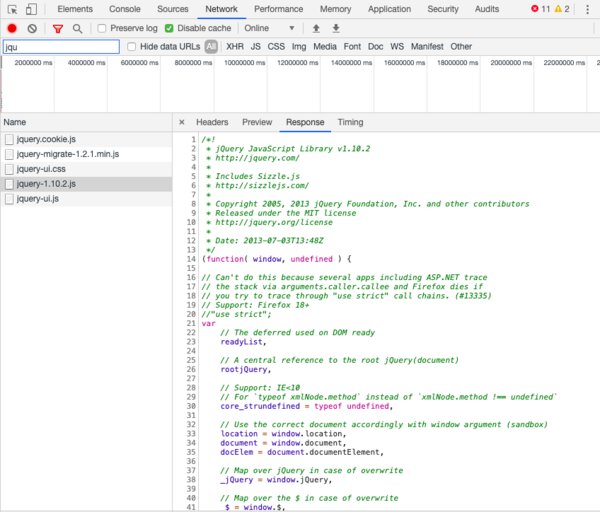Viewport: 600px width, 512px height.
Task: Click the line jQuery JavaScript Library v1.10.2
Action: coord(293,149)
